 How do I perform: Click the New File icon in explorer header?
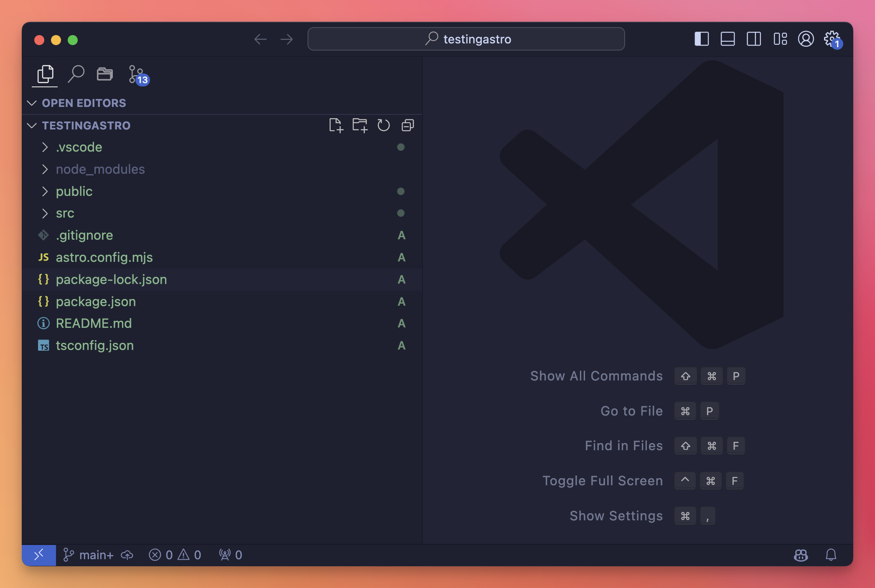pos(336,125)
